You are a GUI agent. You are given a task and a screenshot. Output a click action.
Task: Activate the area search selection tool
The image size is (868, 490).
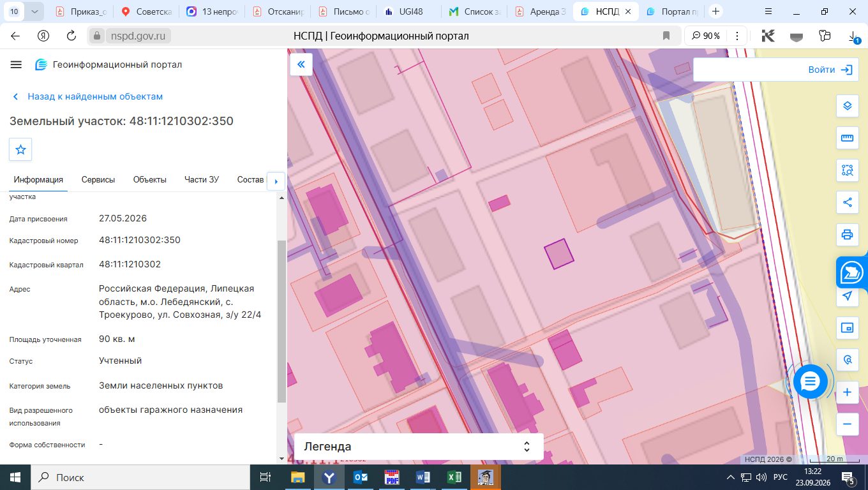(x=847, y=170)
